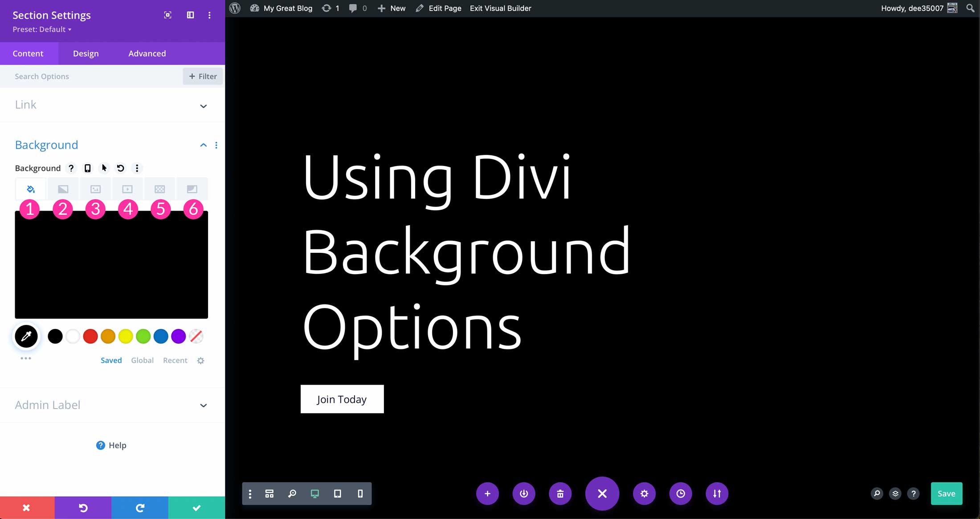Switch to the Advanced tab
This screenshot has height=519, width=980.
[x=147, y=53]
